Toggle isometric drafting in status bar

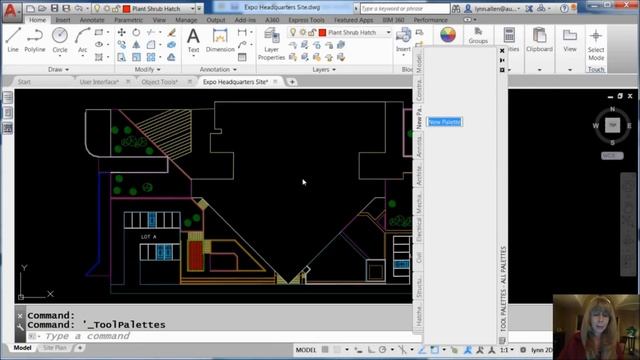(402, 350)
